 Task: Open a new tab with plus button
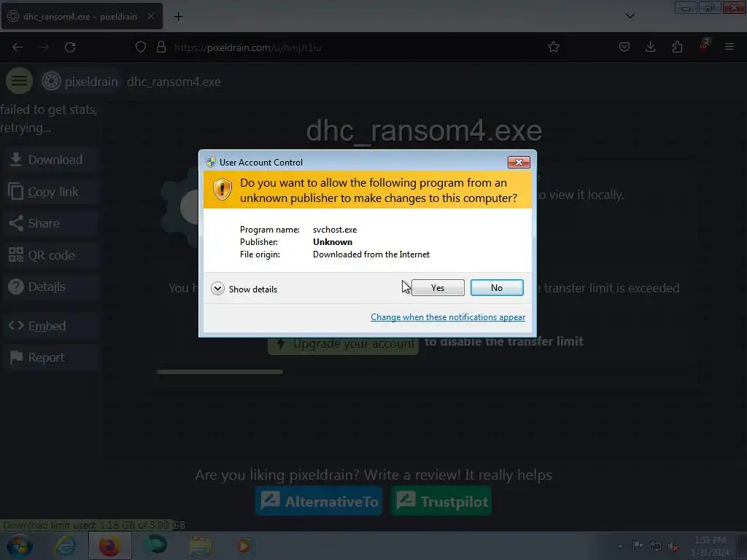(178, 17)
